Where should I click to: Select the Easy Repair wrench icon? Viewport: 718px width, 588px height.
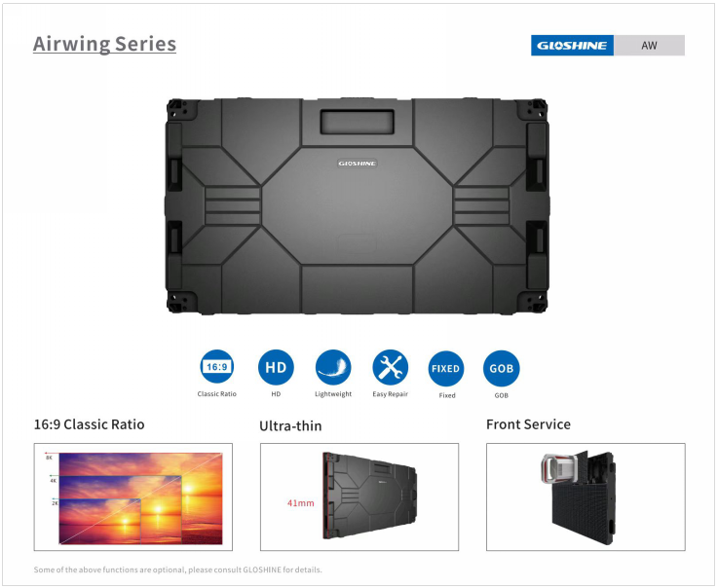[x=390, y=367]
